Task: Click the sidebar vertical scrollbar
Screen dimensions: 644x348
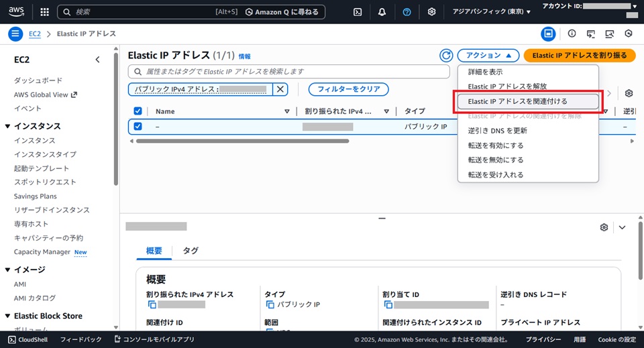Action: pos(116,119)
